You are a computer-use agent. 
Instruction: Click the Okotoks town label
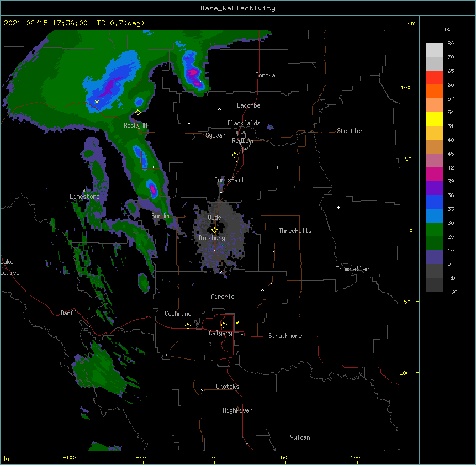coord(228,387)
